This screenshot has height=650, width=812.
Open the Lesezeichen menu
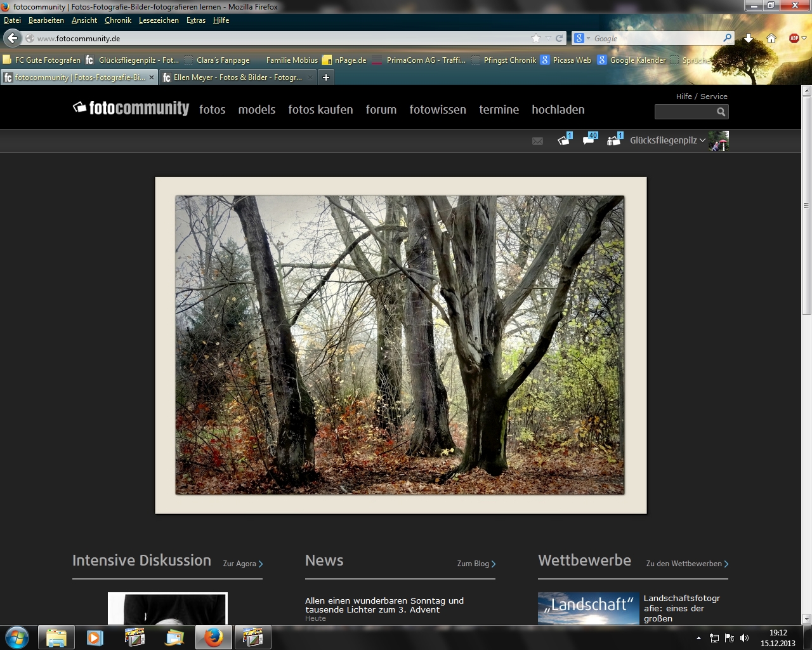pos(159,20)
